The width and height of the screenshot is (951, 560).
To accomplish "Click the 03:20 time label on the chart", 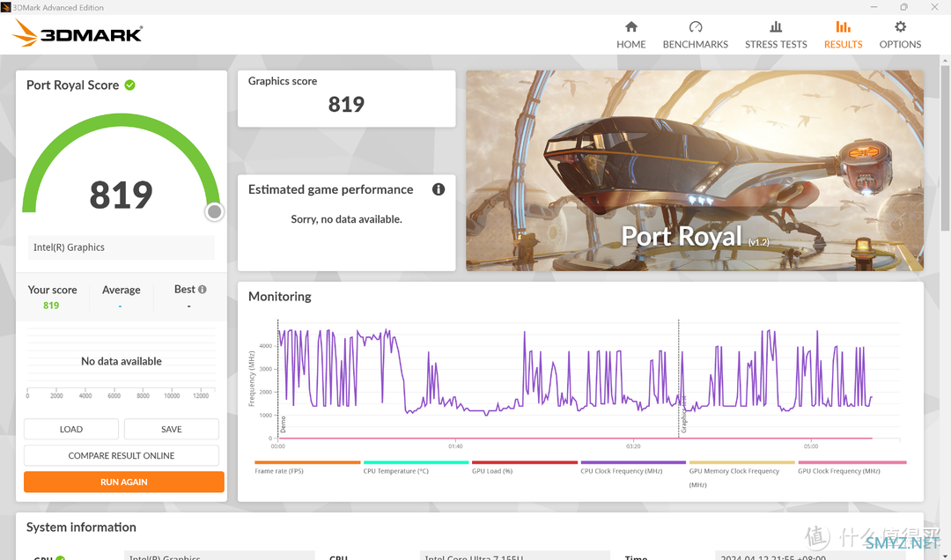I will click(633, 446).
